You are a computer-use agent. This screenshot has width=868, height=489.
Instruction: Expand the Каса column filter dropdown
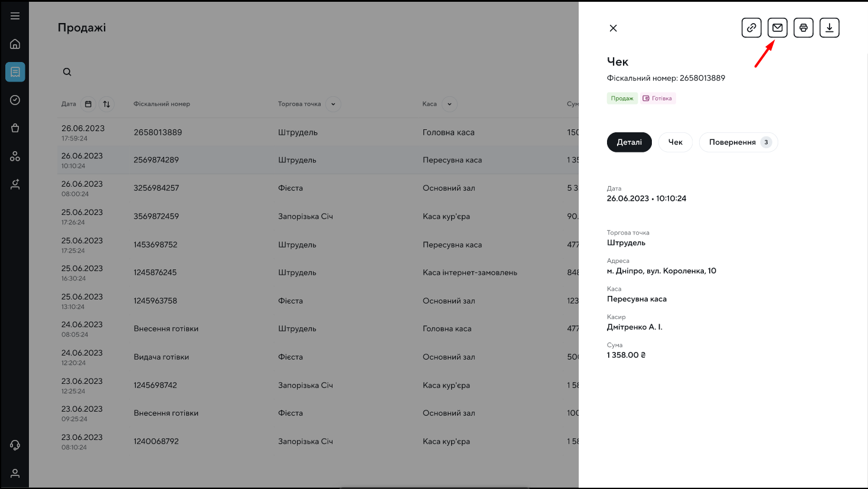[449, 104]
